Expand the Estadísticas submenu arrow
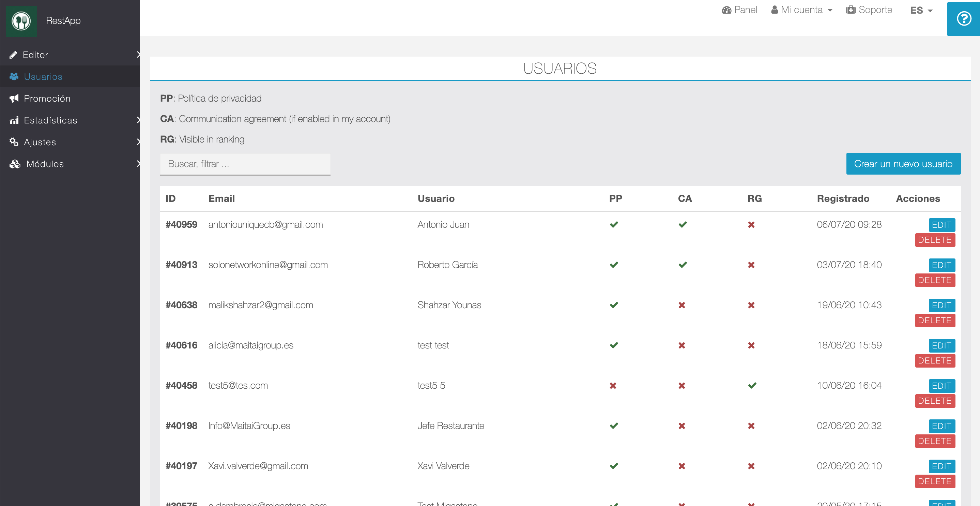 pos(138,120)
